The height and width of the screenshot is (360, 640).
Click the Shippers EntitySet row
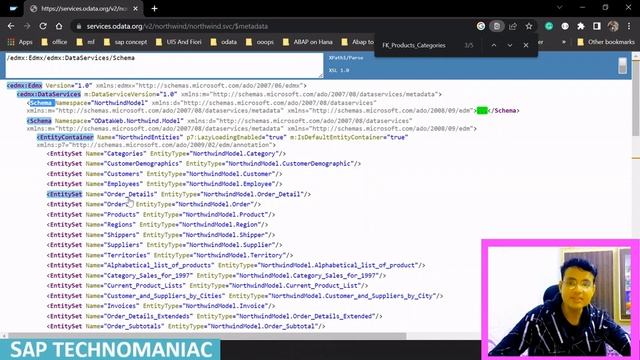coord(161,235)
